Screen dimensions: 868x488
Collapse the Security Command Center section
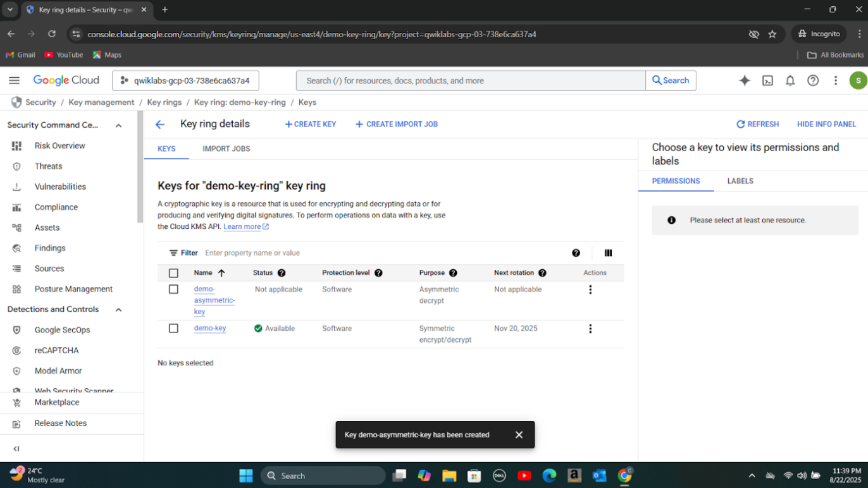click(118, 126)
